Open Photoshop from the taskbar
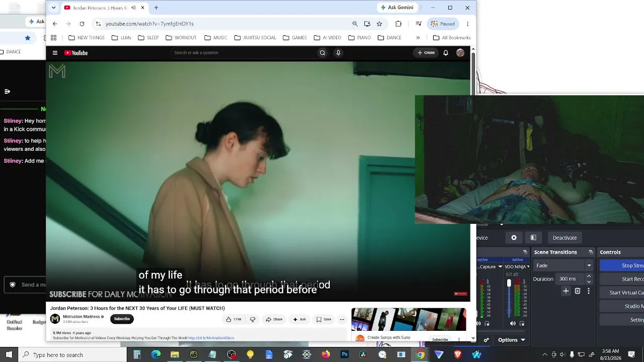644x362 pixels. [x=345, y=354]
